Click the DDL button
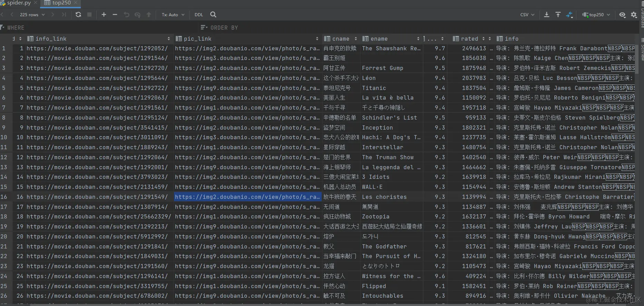The height and width of the screenshot is (306, 644). pos(199,14)
